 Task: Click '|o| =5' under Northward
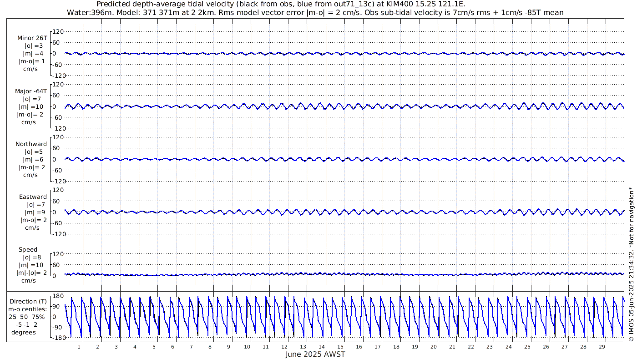[33, 152]
